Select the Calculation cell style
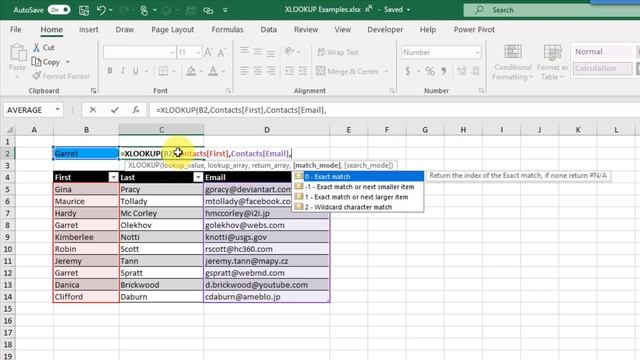 [602, 68]
